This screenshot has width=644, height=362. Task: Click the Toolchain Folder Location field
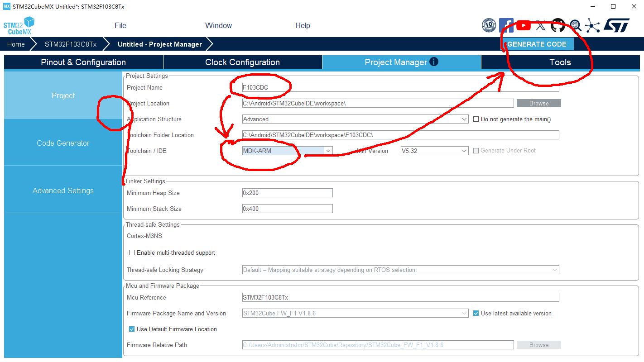coord(401,135)
